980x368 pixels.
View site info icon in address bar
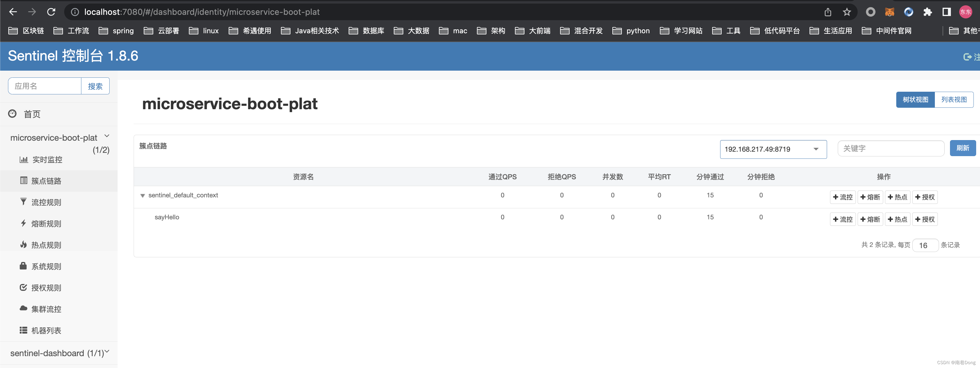(x=75, y=12)
